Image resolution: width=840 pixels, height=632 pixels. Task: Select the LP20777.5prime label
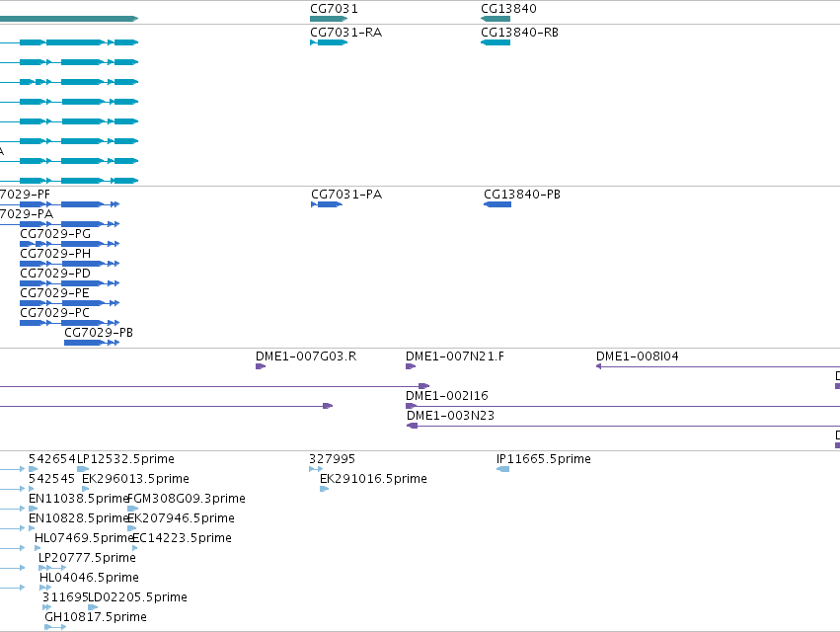pos(87,558)
